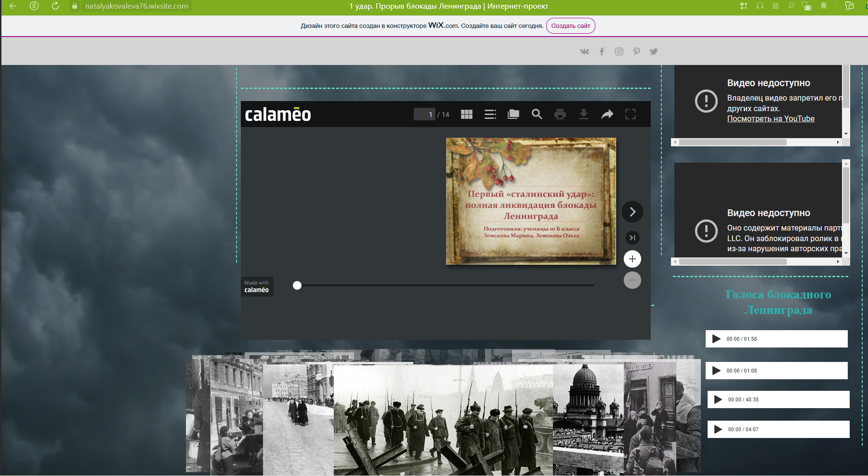Play the 01:58 audio recording

pos(716,339)
